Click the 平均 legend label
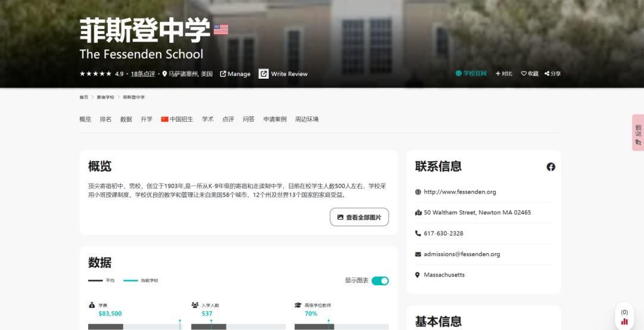Viewport: 644px width, 330px height. click(110, 280)
